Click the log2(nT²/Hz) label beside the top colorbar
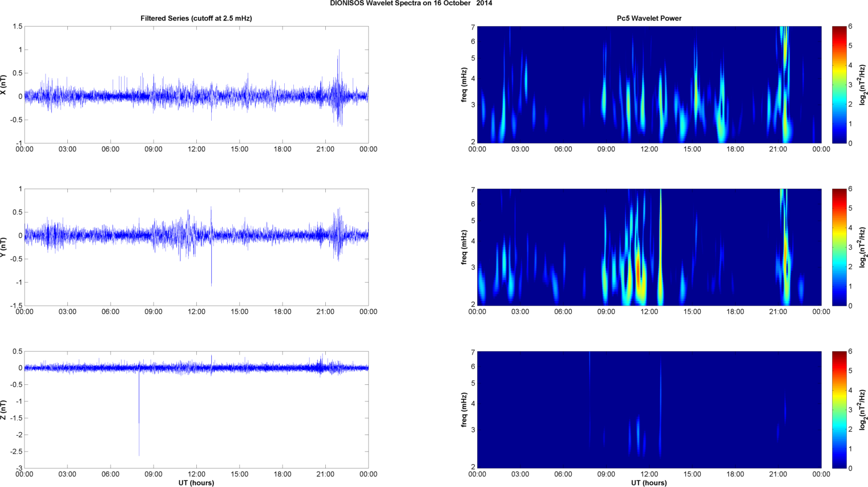 click(863, 85)
